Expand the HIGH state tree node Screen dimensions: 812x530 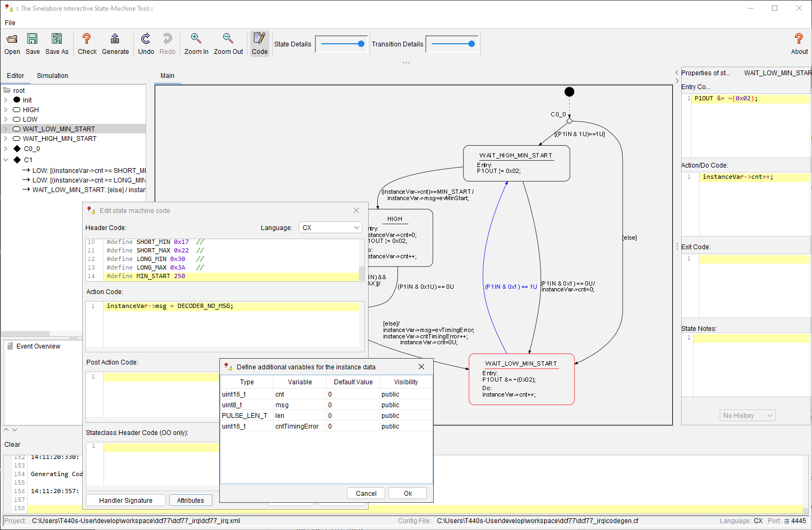5,109
